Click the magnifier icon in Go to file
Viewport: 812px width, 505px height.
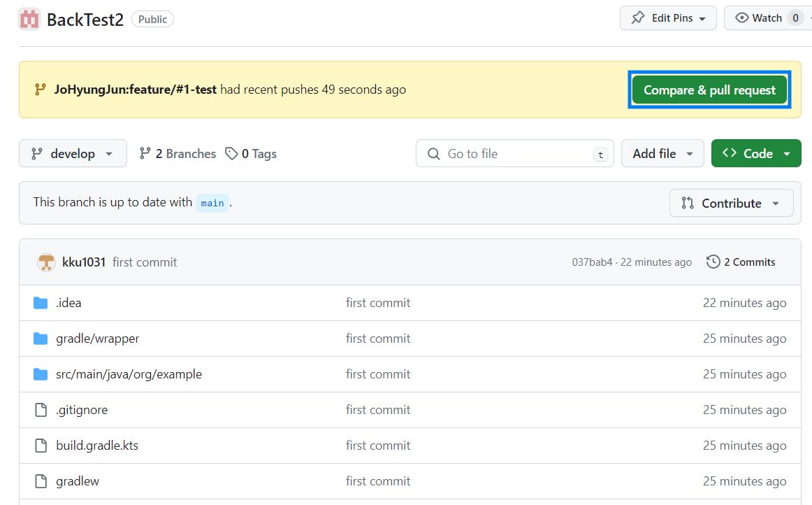pyautogui.click(x=433, y=153)
